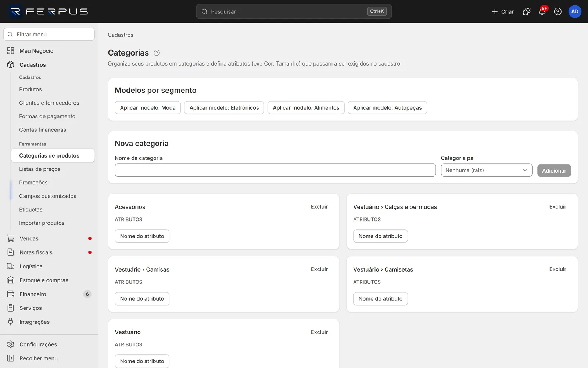Image resolution: width=588 pixels, height=368 pixels.
Task: Click the Serviços clipboard icon
Action: coord(11,308)
